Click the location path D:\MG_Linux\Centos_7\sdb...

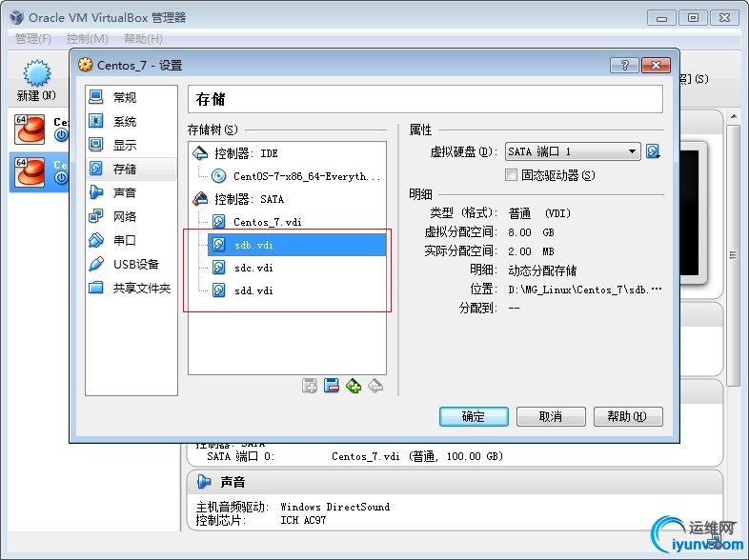pyautogui.click(x=585, y=290)
